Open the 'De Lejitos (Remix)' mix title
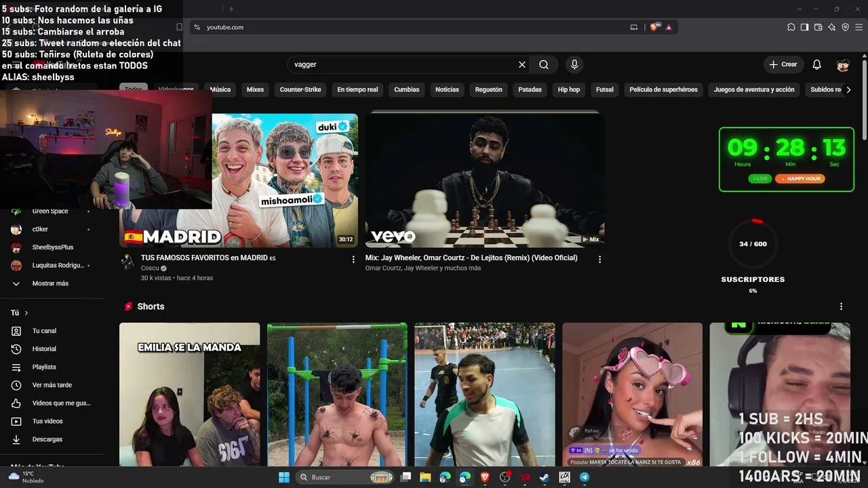 (471, 258)
